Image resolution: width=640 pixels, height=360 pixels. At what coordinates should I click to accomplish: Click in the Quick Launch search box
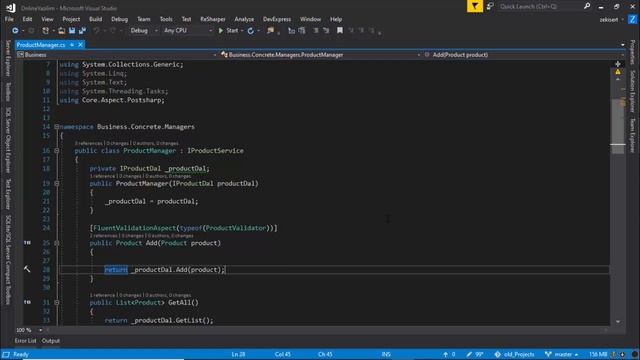click(x=540, y=6)
